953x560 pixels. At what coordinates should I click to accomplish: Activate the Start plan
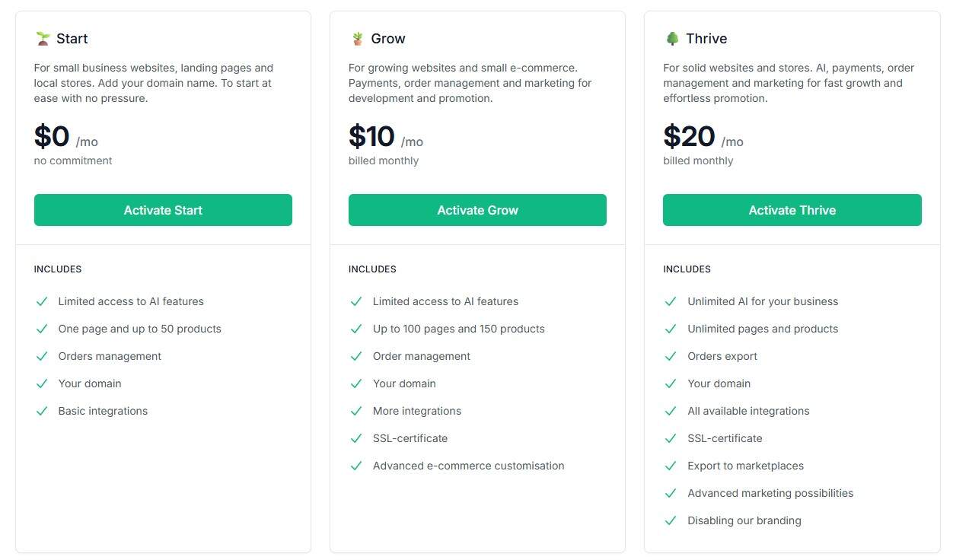pyautogui.click(x=163, y=210)
